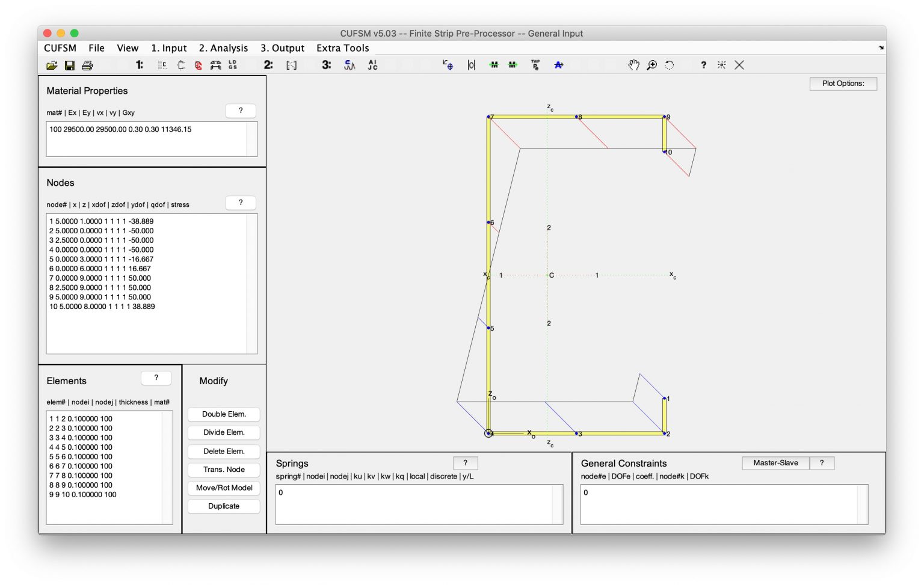Open the LD GS loading tool
Image resolution: width=924 pixels, height=585 pixels.
[x=232, y=65]
